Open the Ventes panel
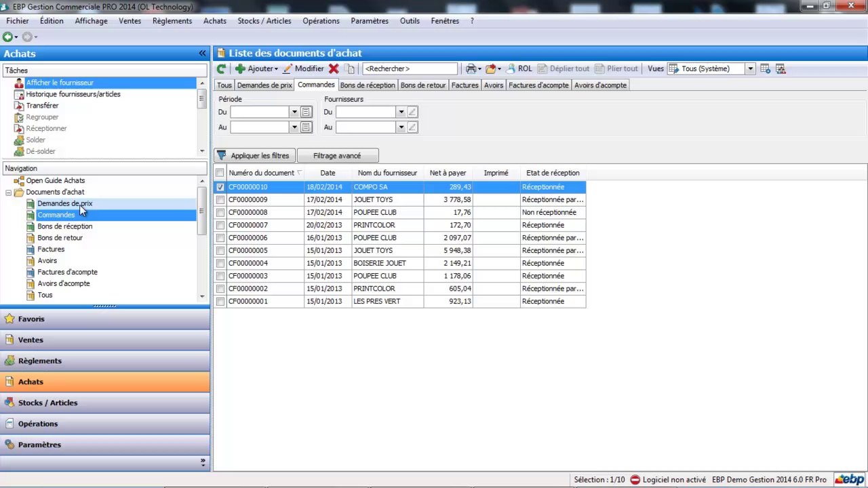The width and height of the screenshot is (868, 488). click(104, 340)
